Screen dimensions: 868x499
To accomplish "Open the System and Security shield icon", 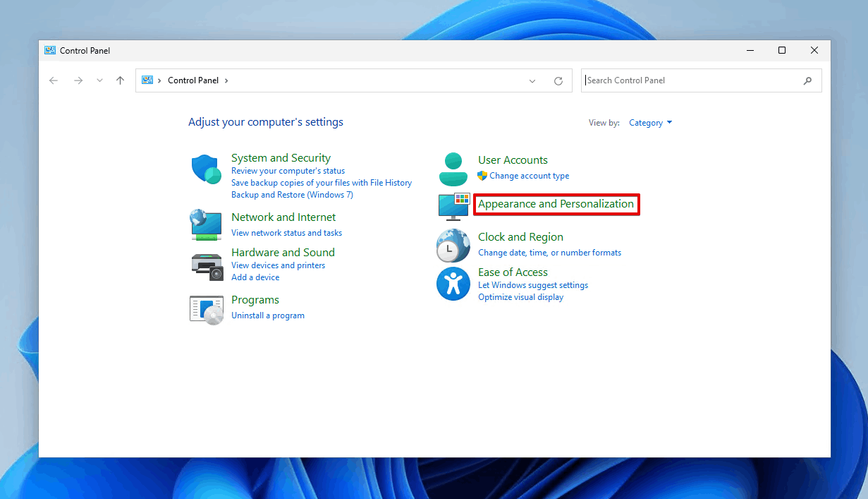I will pyautogui.click(x=207, y=170).
